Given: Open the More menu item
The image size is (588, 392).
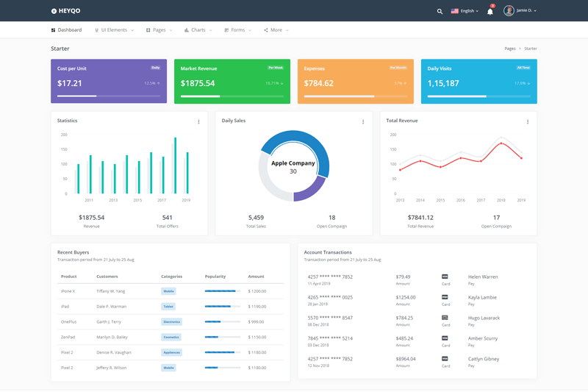Looking at the screenshot, I should [276, 30].
